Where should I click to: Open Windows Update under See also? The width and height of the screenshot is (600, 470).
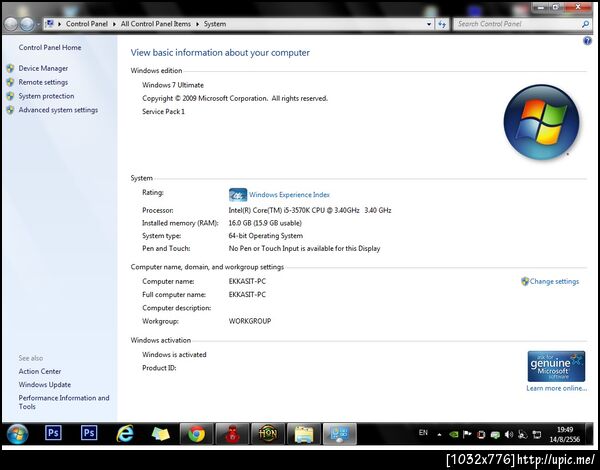(45, 385)
